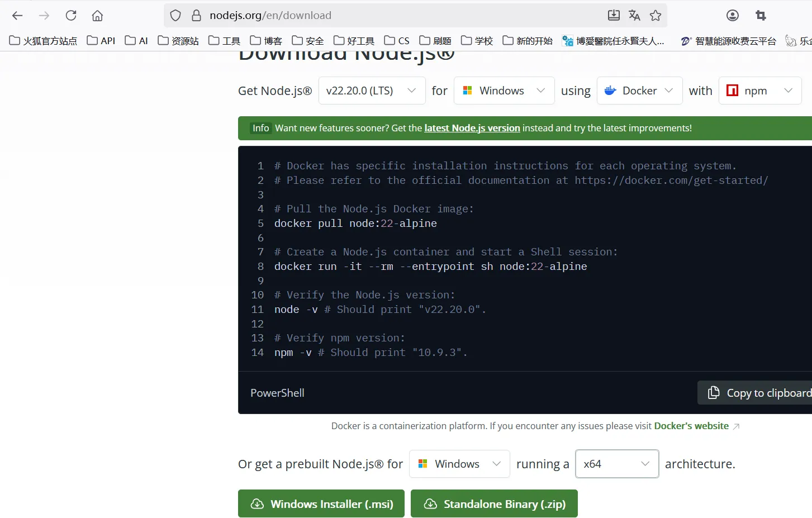Open the account profile icon
The image size is (812, 518).
[x=733, y=16]
